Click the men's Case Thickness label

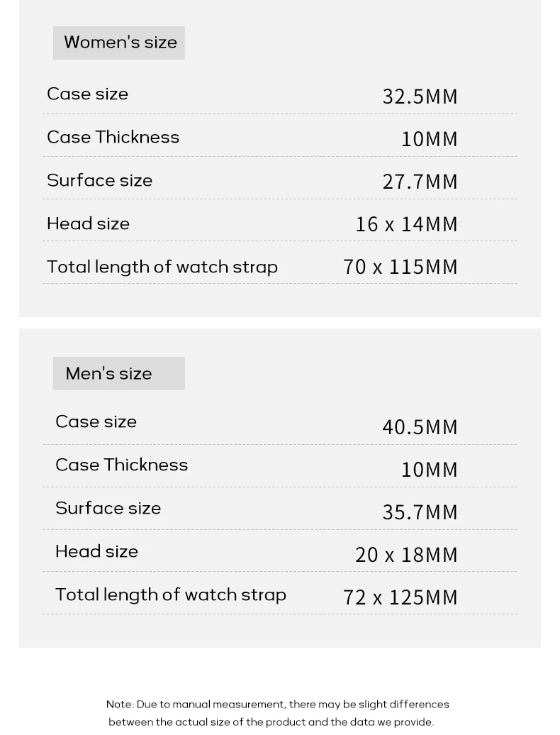click(121, 465)
